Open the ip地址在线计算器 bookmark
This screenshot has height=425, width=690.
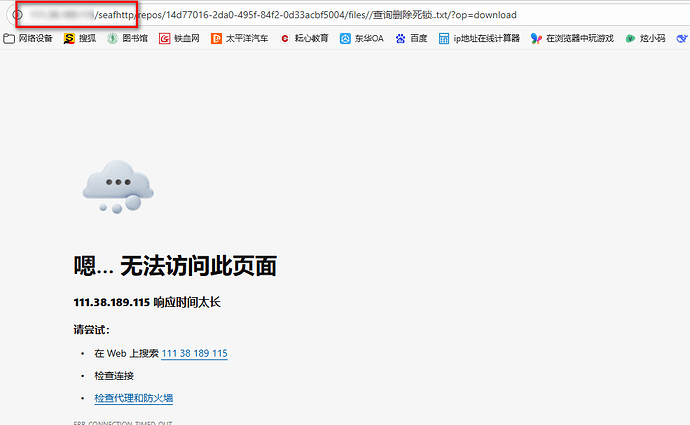point(478,39)
